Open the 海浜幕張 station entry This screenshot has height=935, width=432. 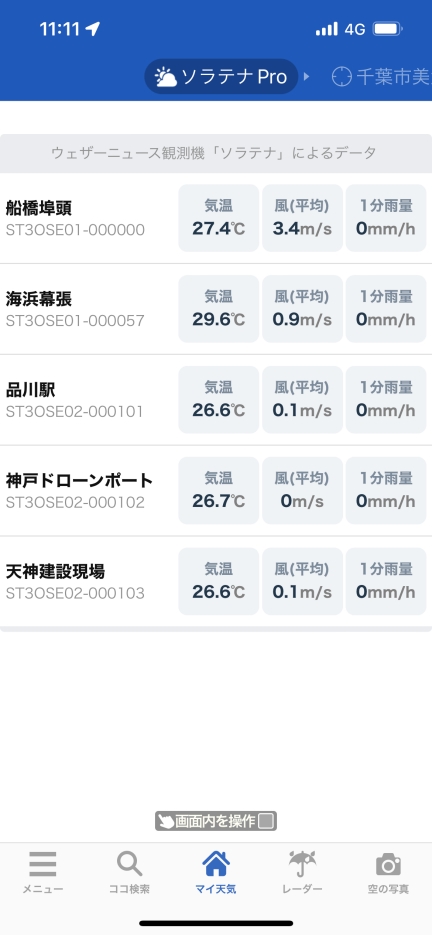click(x=216, y=309)
